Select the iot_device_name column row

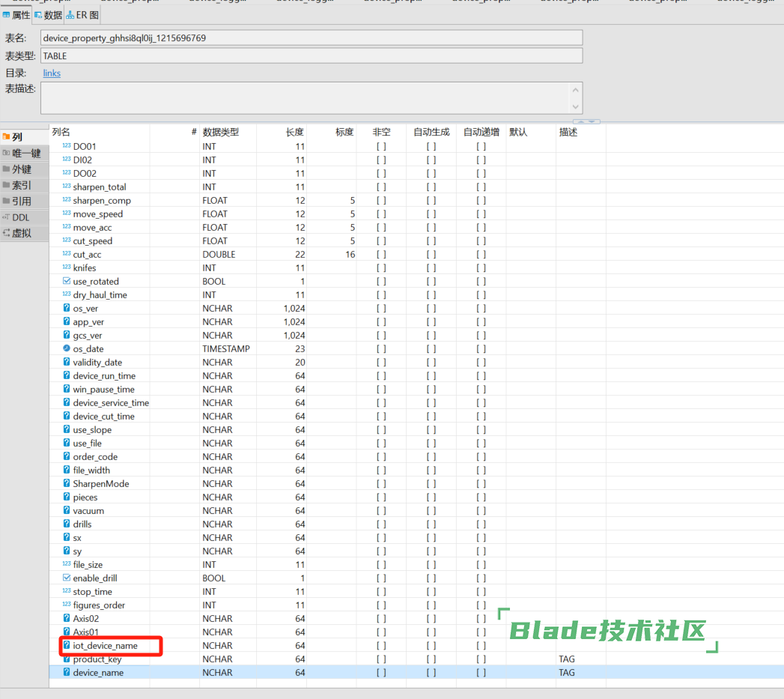pos(105,646)
